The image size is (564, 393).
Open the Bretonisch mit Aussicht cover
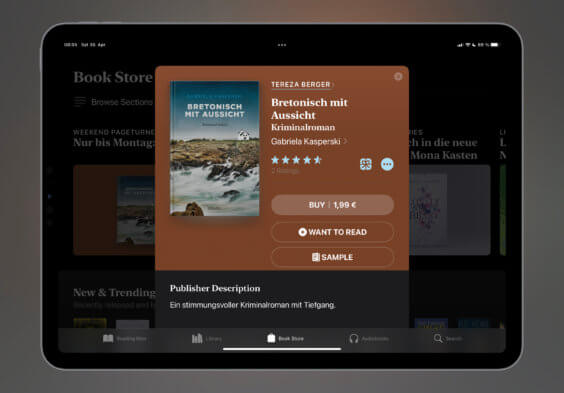pyautogui.click(x=214, y=148)
